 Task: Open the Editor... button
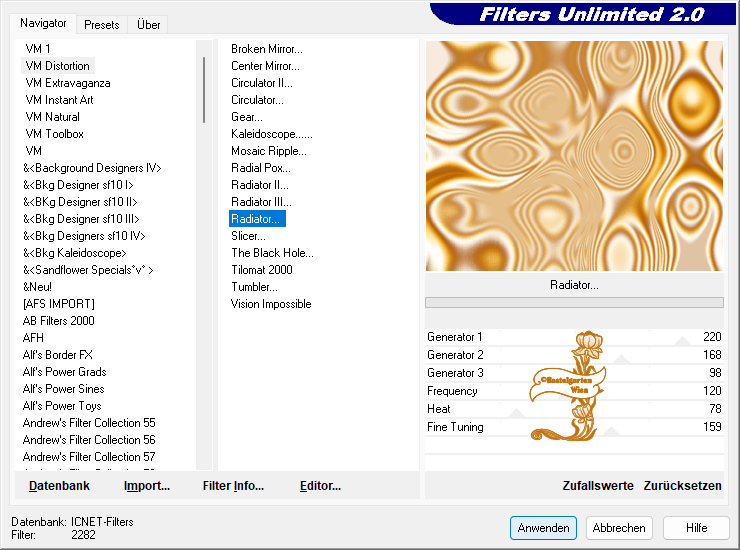320,485
